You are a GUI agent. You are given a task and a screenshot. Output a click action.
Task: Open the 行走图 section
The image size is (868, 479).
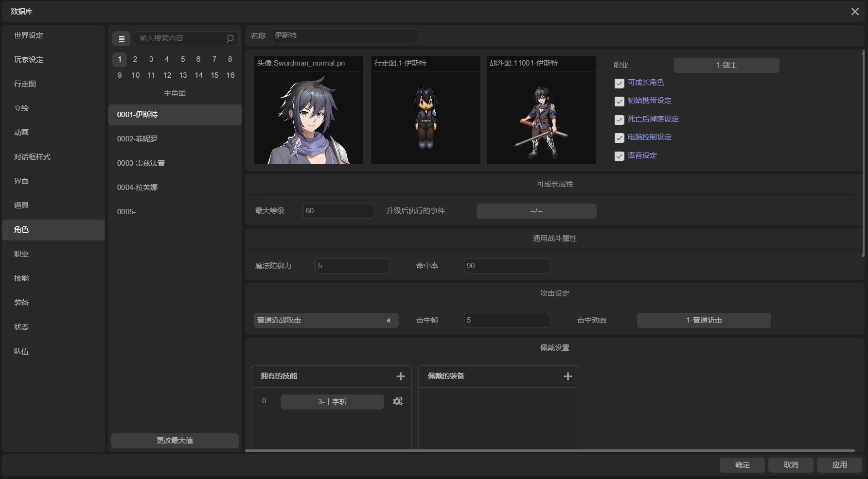(x=53, y=84)
